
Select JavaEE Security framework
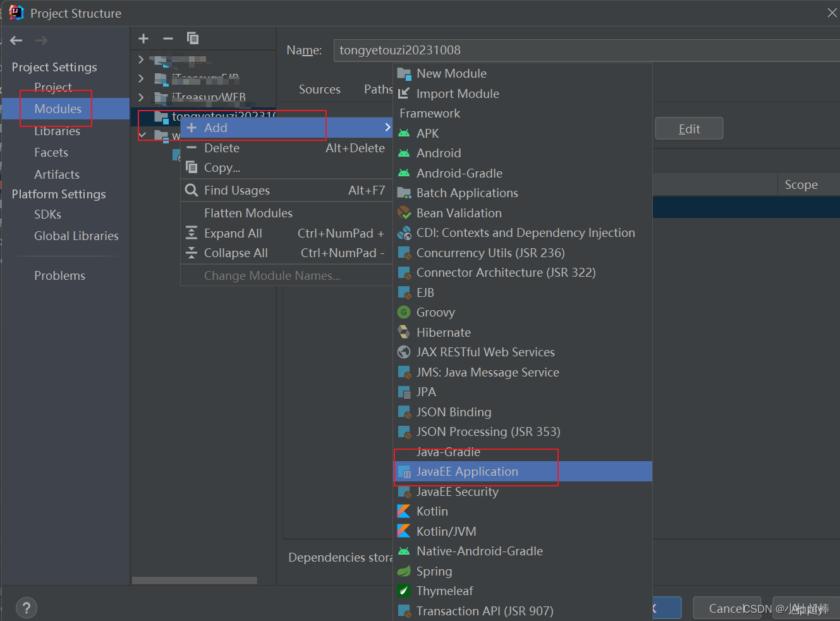pyautogui.click(x=523, y=491)
